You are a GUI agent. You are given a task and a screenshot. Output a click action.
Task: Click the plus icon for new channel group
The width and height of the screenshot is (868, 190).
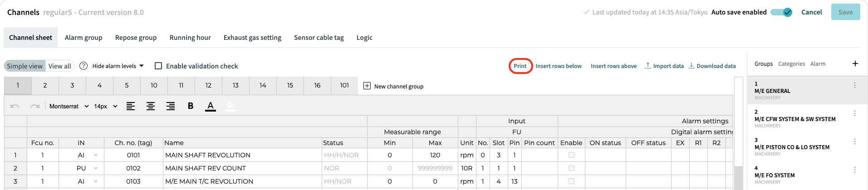(367, 86)
